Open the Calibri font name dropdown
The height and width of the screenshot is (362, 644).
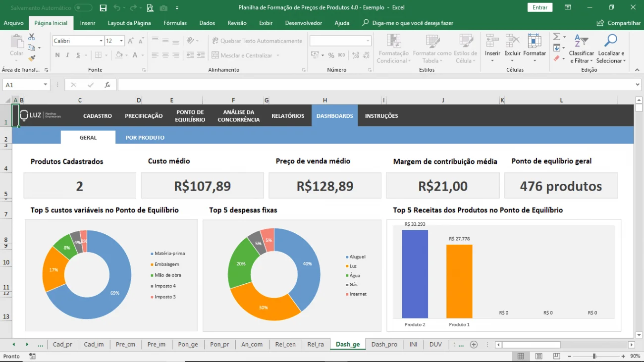pyautogui.click(x=101, y=41)
